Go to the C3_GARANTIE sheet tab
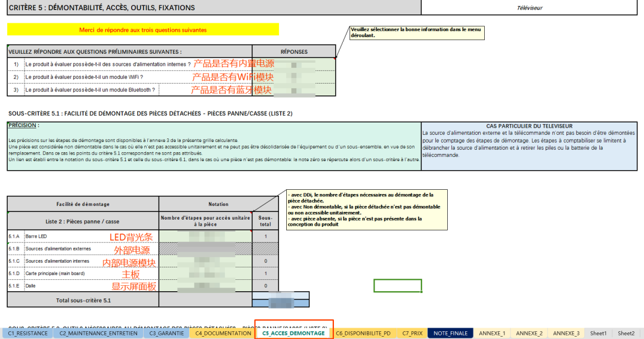 point(167,333)
